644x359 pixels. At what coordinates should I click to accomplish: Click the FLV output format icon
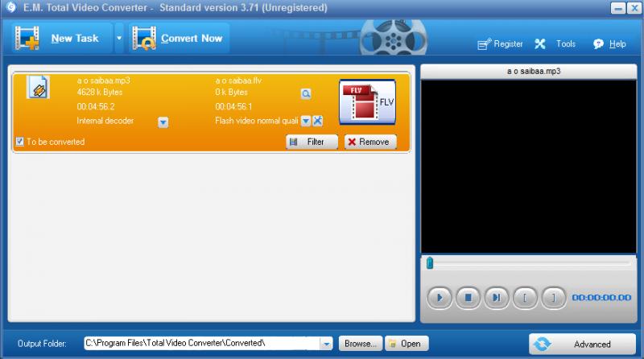point(367,102)
